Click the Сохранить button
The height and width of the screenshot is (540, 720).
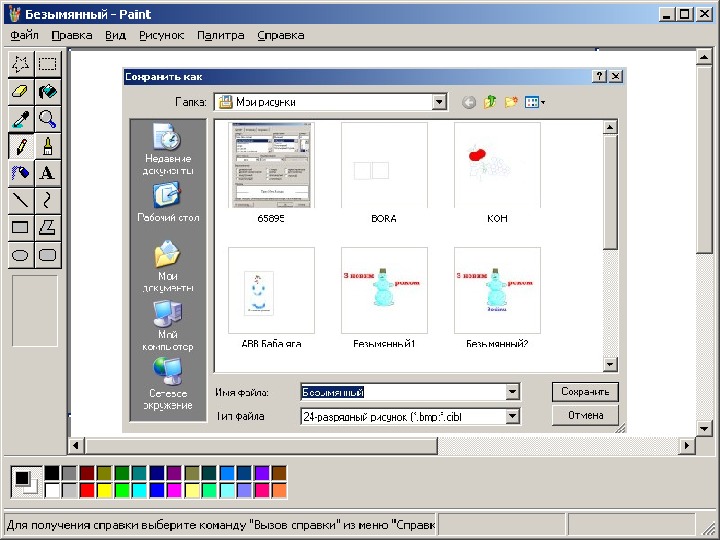click(x=585, y=392)
